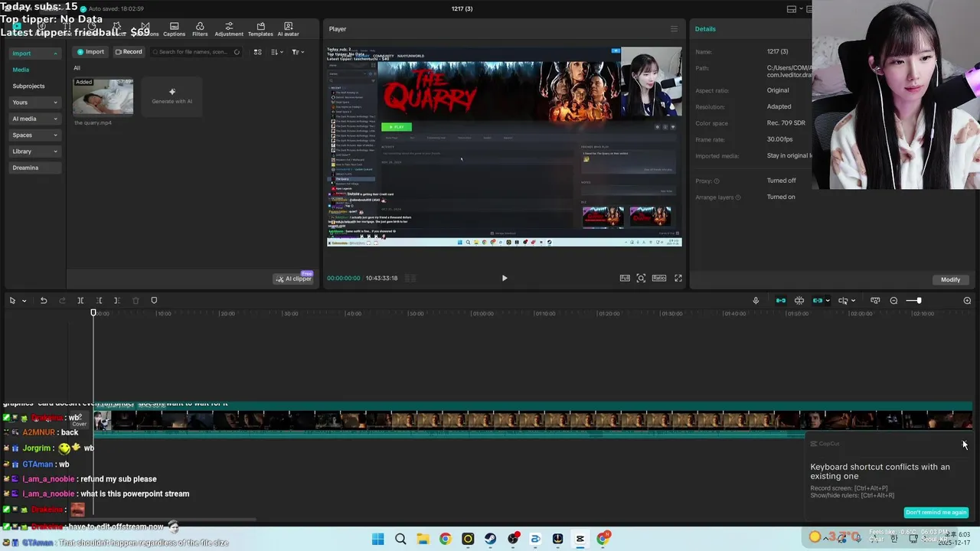
Task: Open the Player panel menu
Action: pos(674,29)
